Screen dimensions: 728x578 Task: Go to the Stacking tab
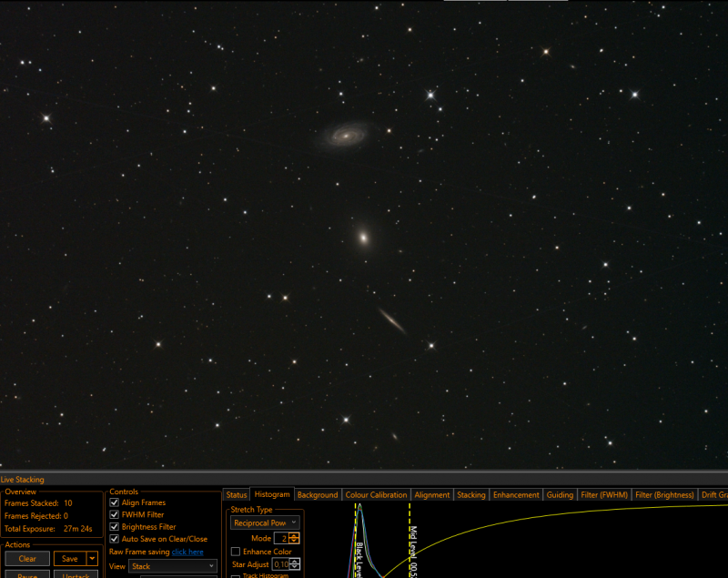click(x=470, y=495)
